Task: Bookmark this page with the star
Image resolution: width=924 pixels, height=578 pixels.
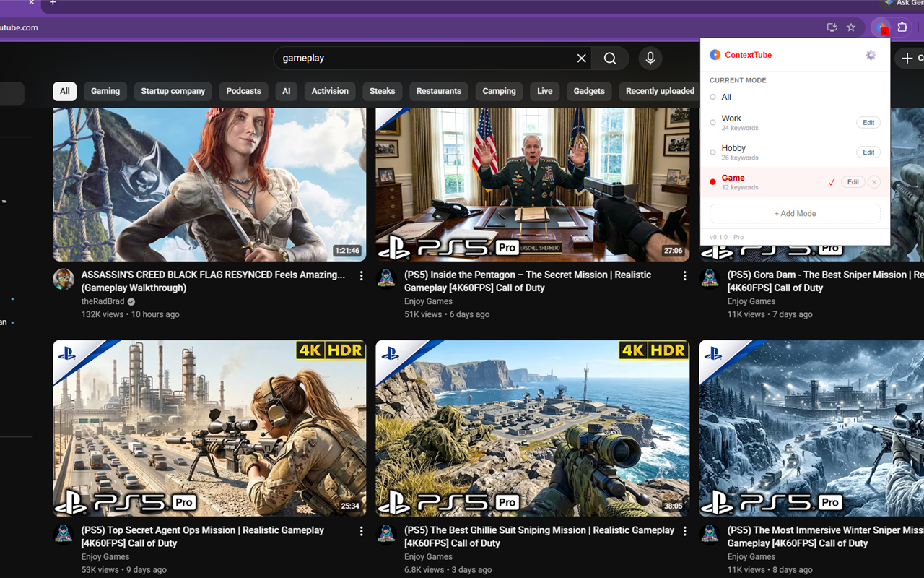Action: point(851,27)
